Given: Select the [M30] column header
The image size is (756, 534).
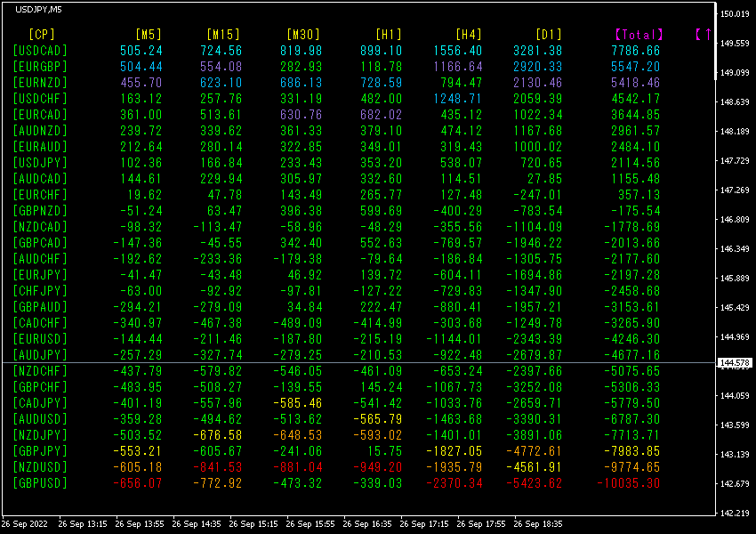Looking at the screenshot, I should 303,35.
